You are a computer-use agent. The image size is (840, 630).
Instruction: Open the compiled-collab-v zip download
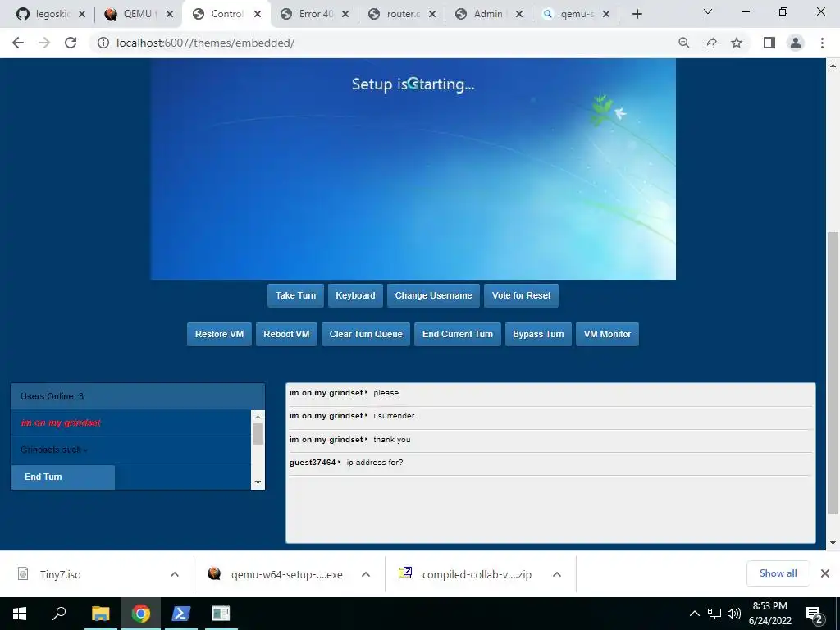click(477, 574)
